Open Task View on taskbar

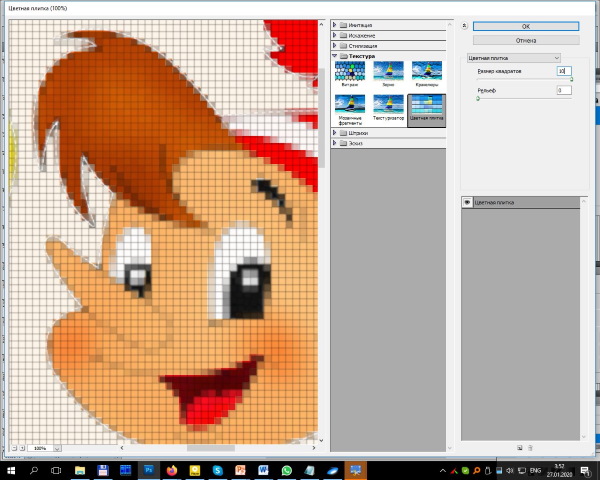click(x=56, y=470)
